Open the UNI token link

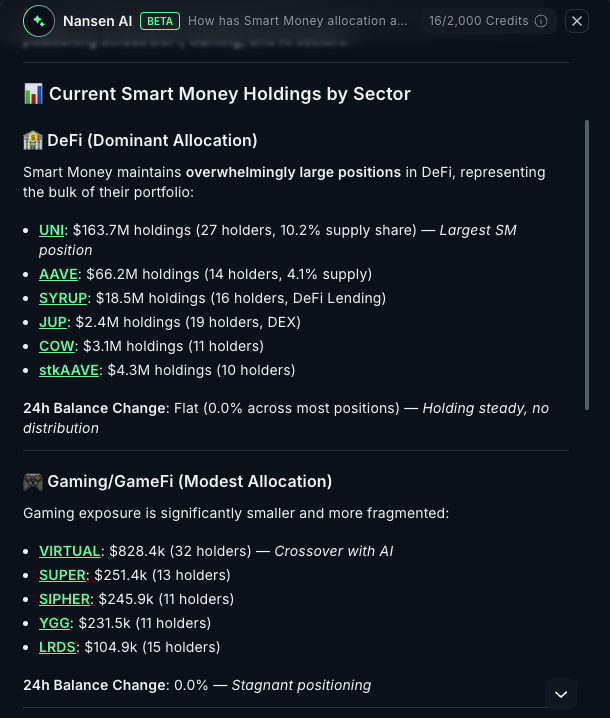(51, 230)
